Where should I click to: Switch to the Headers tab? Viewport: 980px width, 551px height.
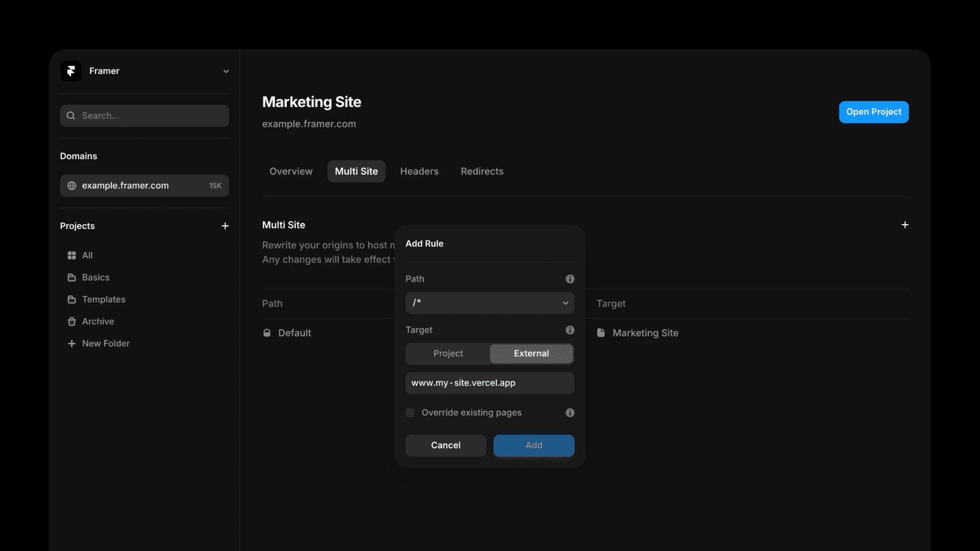tap(419, 171)
